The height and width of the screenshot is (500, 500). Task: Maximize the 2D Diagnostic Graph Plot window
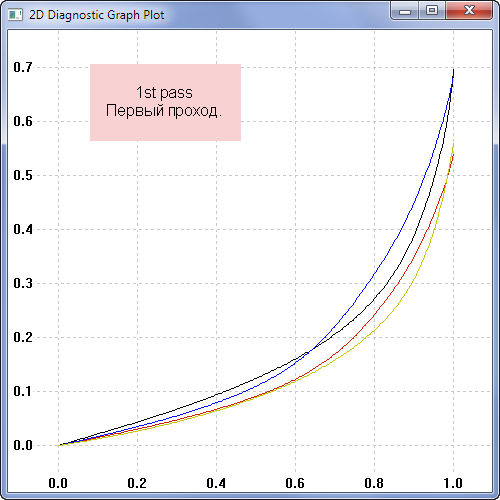click(x=432, y=11)
